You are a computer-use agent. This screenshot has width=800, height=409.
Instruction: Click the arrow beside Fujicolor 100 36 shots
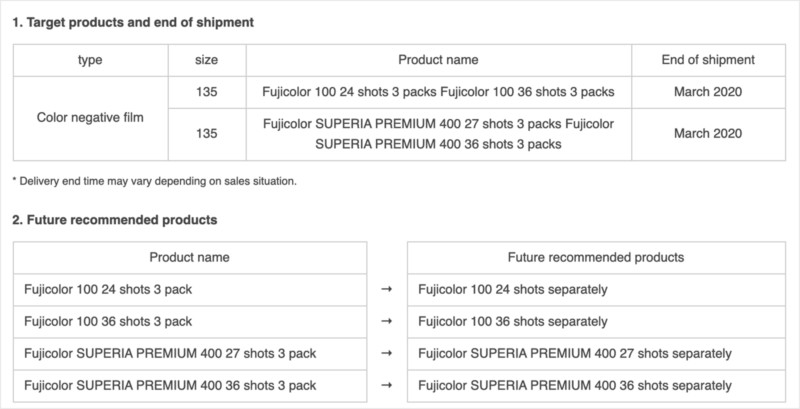387,321
